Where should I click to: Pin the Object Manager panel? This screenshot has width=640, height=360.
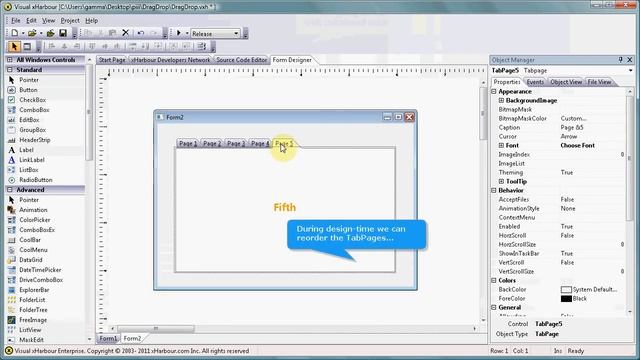point(620,60)
